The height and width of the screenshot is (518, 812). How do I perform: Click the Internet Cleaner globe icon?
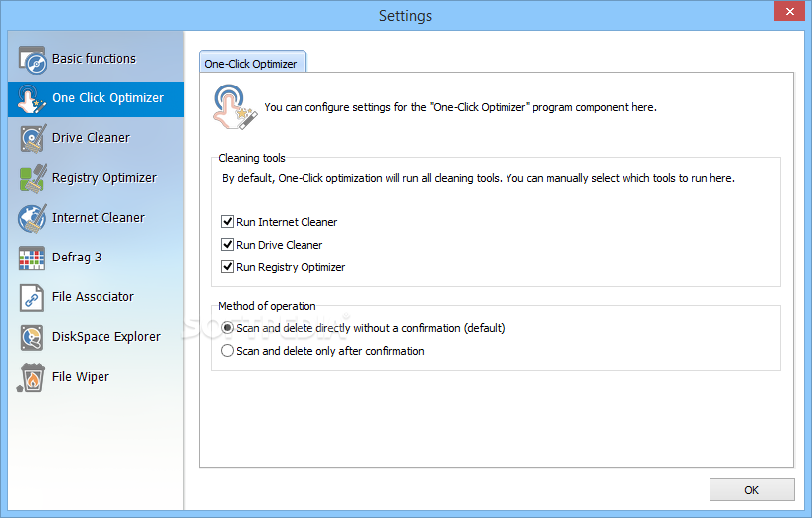[x=32, y=218]
